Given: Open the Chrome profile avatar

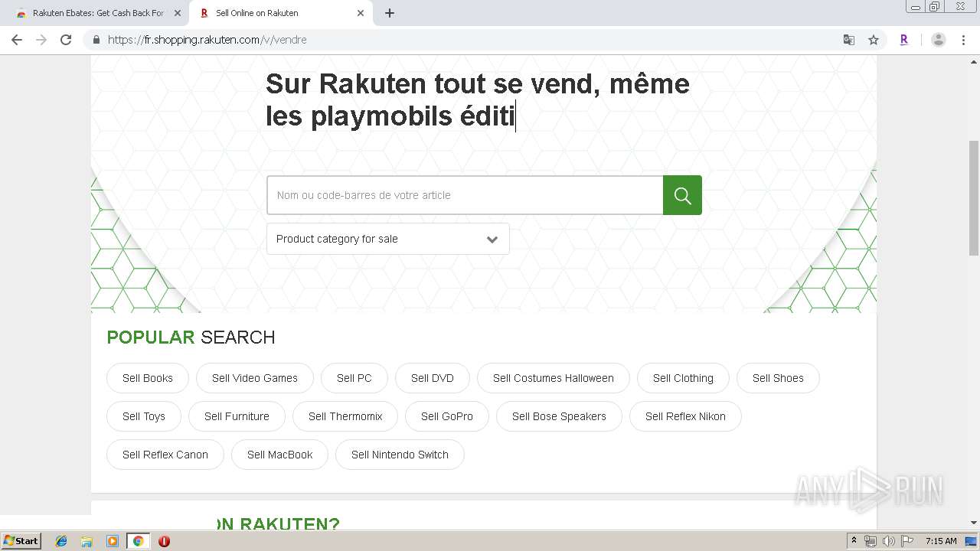Looking at the screenshot, I should [x=939, y=40].
